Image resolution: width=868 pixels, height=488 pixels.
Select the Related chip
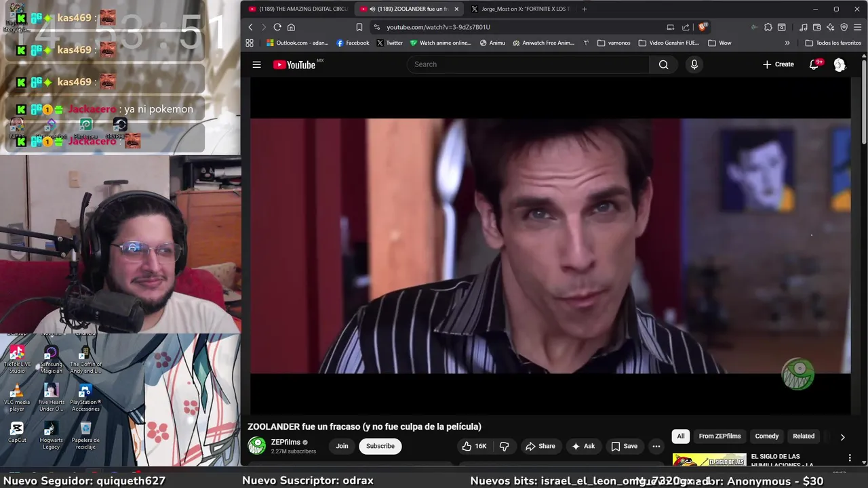[x=804, y=436]
